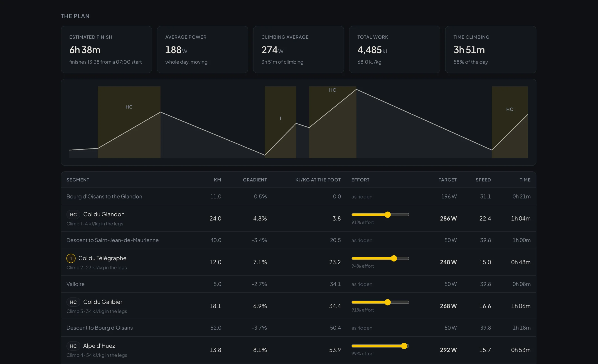Click the EFFORT column header
Viewport: 598px width, 364px height.
[360, 180]
